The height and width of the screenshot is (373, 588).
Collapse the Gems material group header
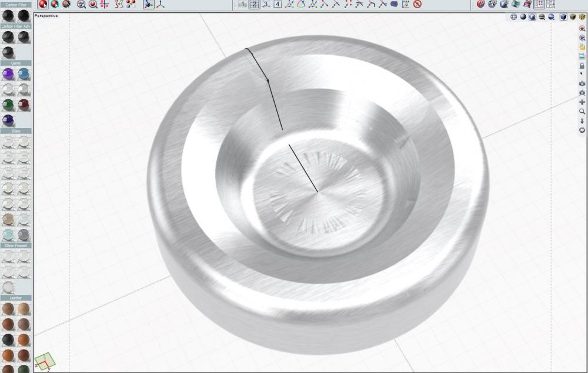[x=16, y=63]
